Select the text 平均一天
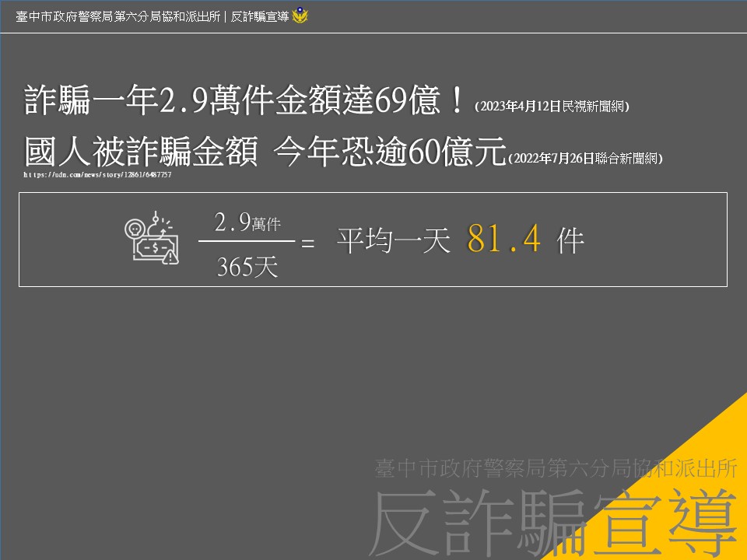This screenshot has height=560, width=747. click(x=394, y=241)
